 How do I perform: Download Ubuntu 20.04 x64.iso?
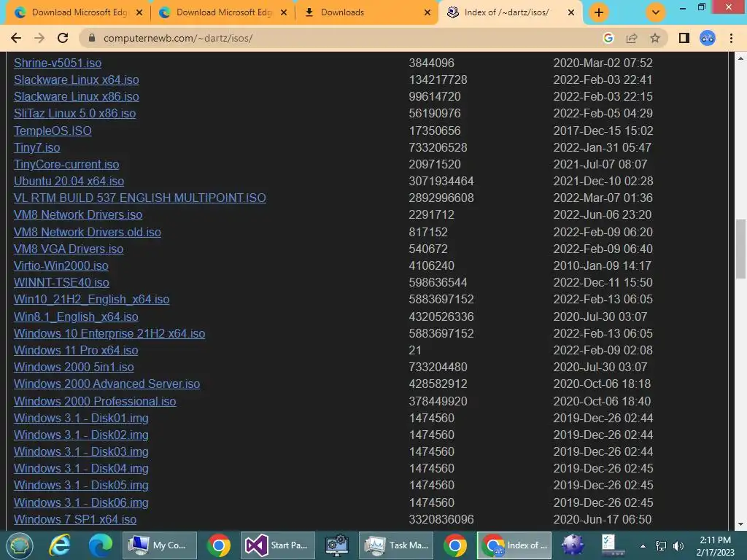coord(69,181)
